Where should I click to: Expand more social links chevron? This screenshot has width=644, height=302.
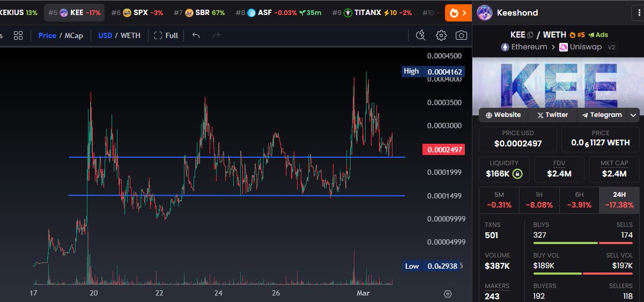click(x=634, y=115)
